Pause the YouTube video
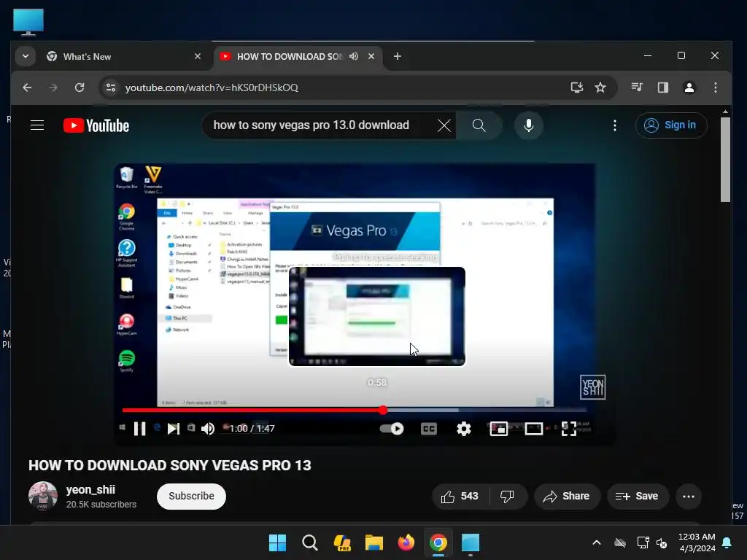Image resolution: width=747 pixels, height=560 pixels. point(139,429)
